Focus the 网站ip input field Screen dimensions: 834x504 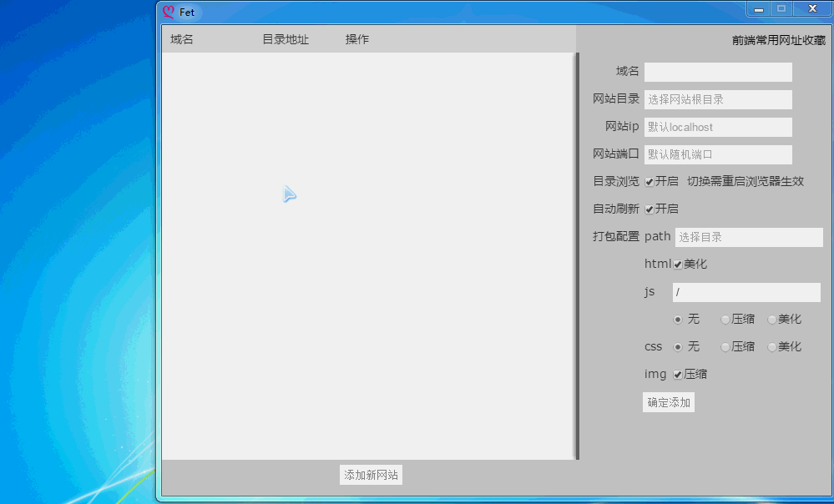pos(717,127)
